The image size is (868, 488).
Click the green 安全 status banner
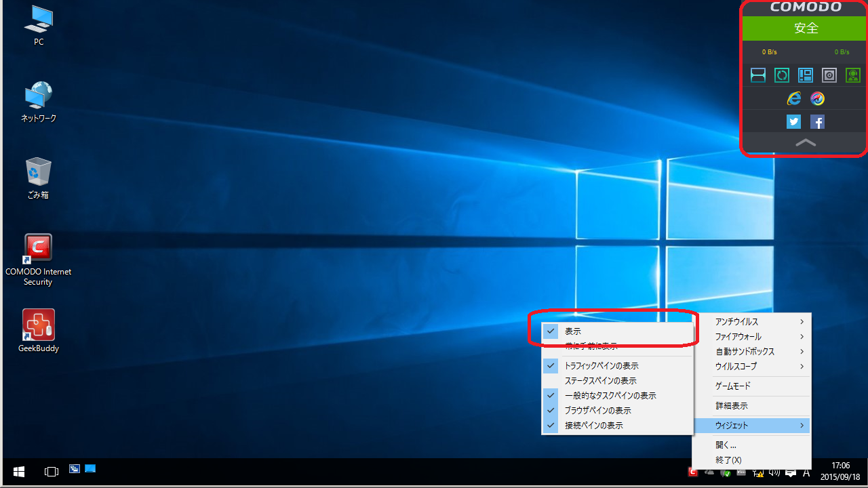[x=806, y=28]
